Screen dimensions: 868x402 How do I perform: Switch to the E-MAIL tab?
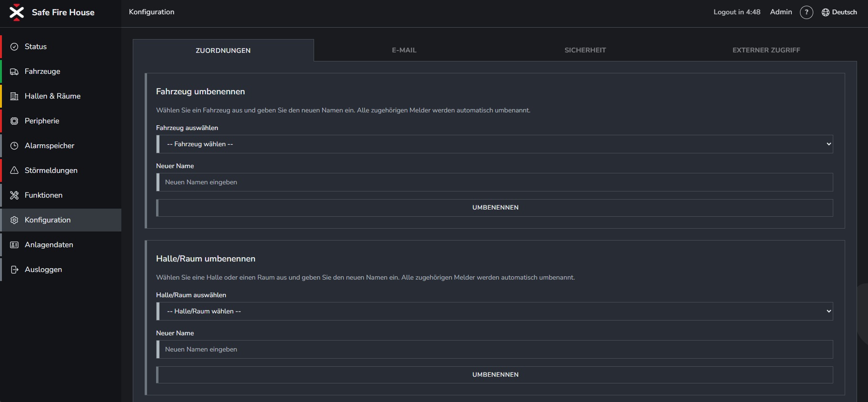coord(404,50)
